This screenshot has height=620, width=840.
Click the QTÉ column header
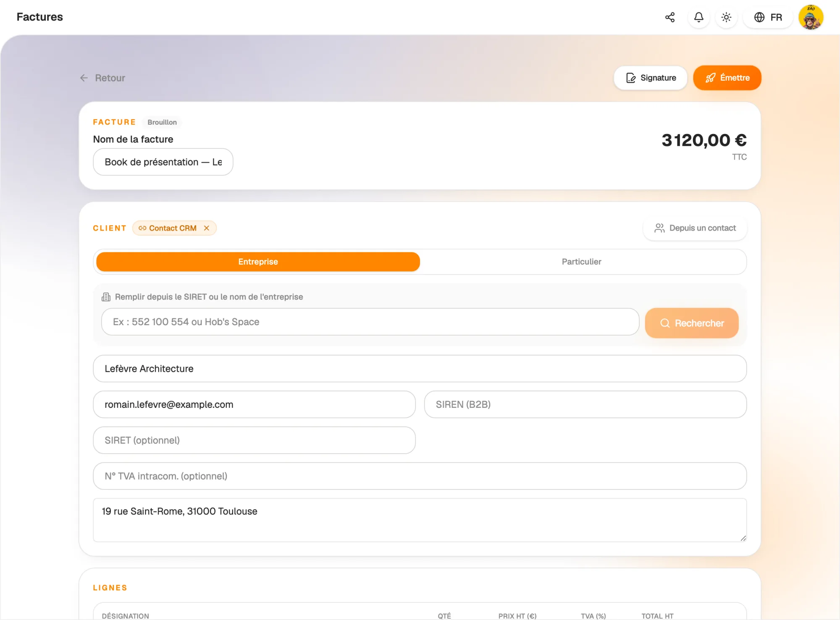coord(444,616)
